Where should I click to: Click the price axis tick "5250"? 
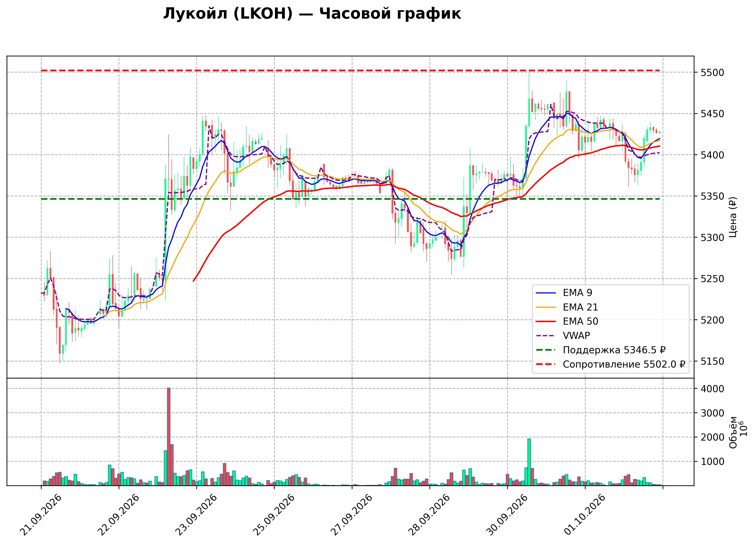click(x=712, y=279)
